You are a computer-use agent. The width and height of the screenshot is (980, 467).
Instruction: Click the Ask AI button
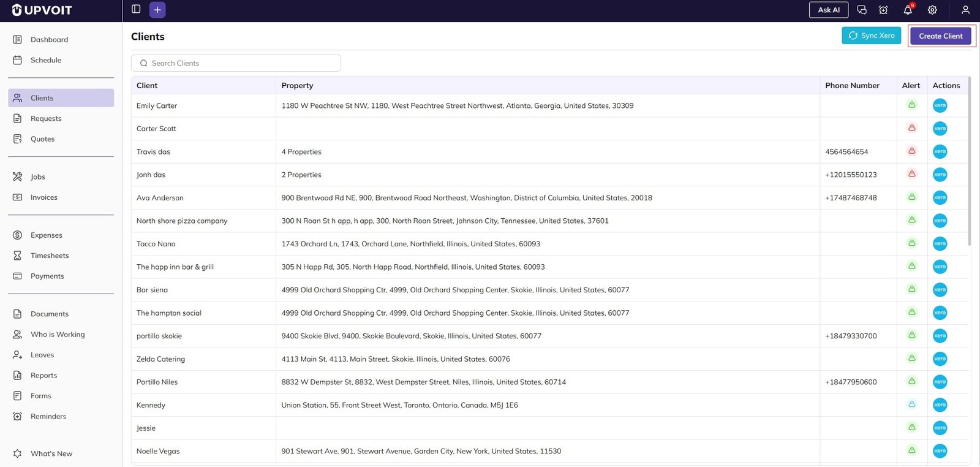pyautogui.click(x=828, y=10)
